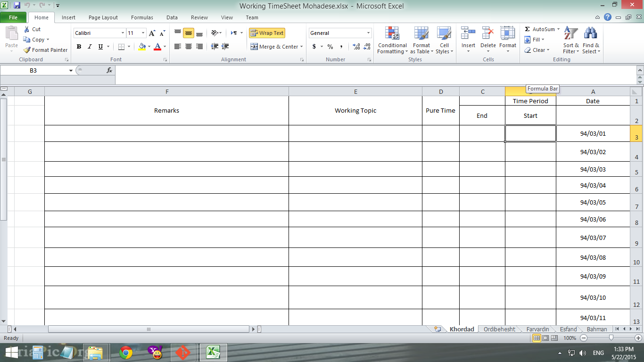Click the zoom slider in status bar

click(x=611, y=338)
